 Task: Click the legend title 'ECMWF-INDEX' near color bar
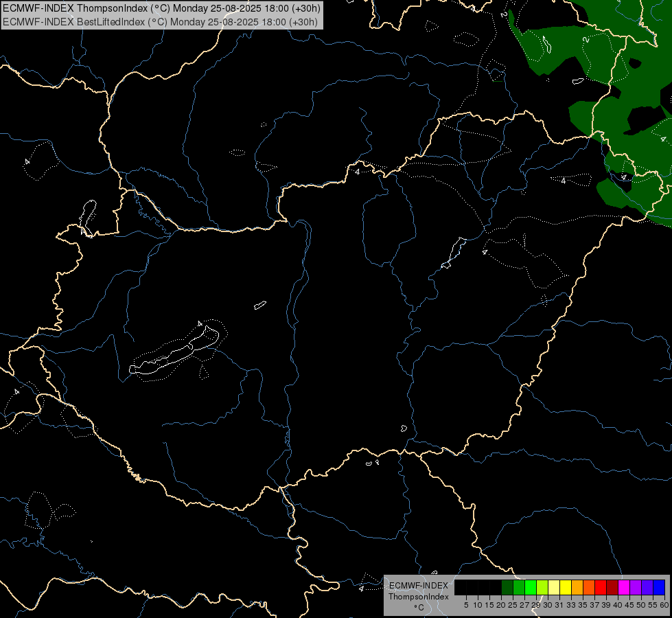[x=419, y=586]
